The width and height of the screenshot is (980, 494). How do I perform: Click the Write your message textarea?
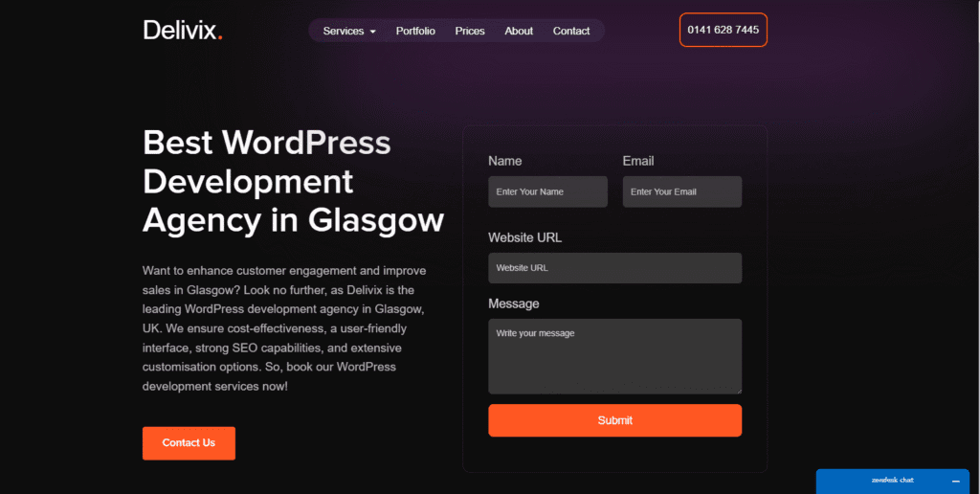615,356
